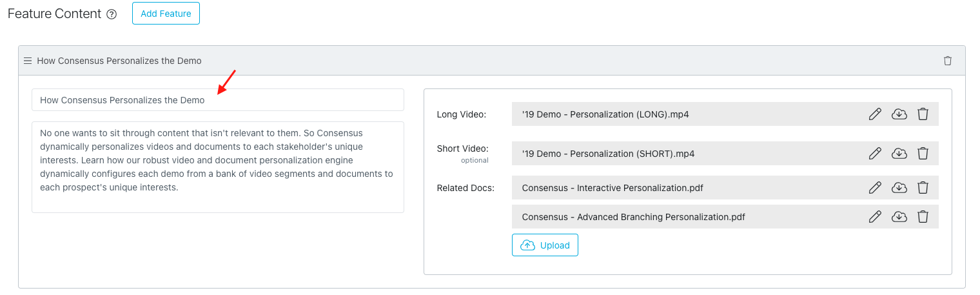The height and width of the screenshot is (295, 980).
Task: Delete the How Consensus Personalizes feature
Action: click(947, 61)
